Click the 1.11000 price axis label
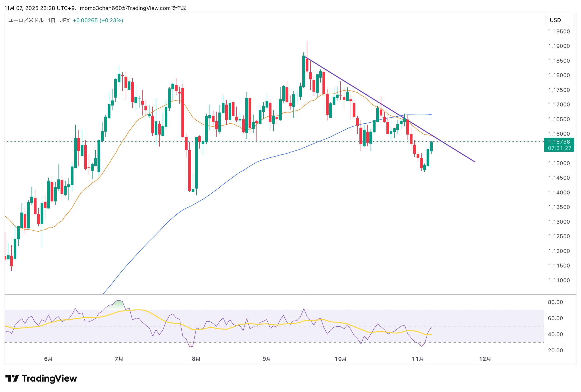Viewport: 581px width, 392px height. coord(559,280)
